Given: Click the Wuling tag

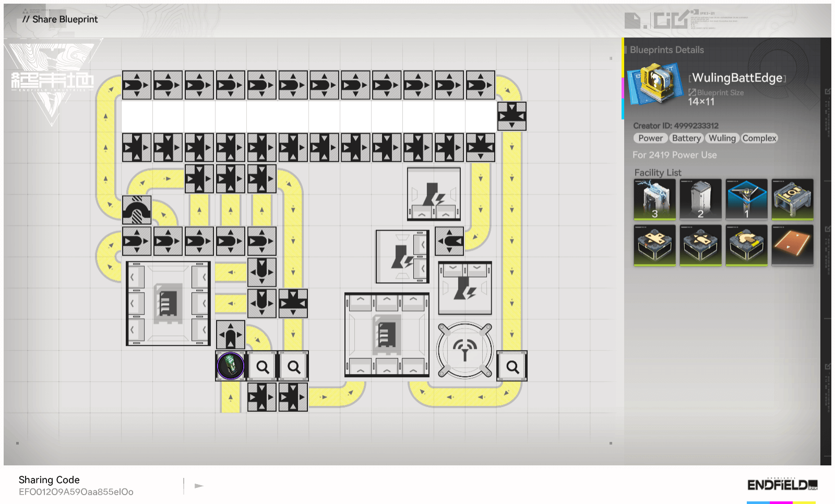Looking at the screenshot, I should pos(722,138).
